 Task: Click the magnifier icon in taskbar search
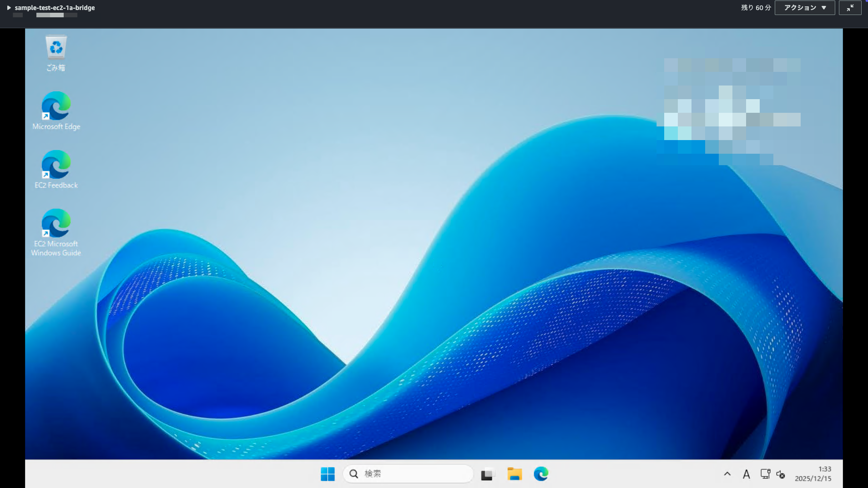coord(353,474)
